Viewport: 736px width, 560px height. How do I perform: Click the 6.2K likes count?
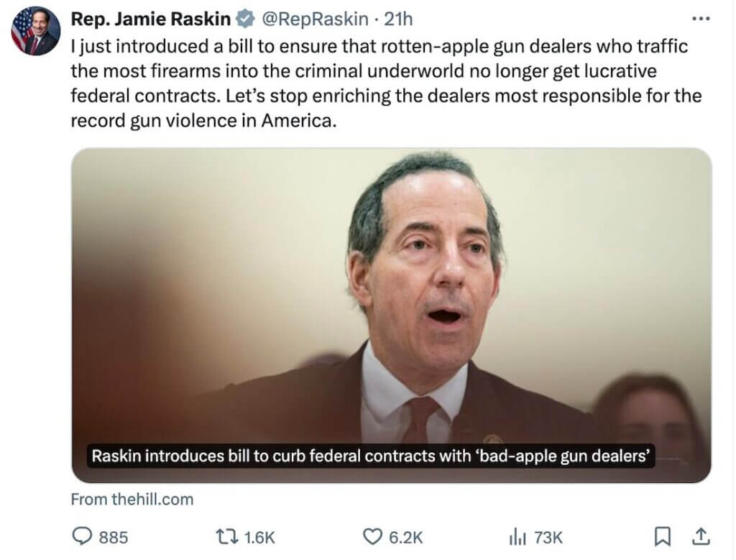tap(405, 536)
